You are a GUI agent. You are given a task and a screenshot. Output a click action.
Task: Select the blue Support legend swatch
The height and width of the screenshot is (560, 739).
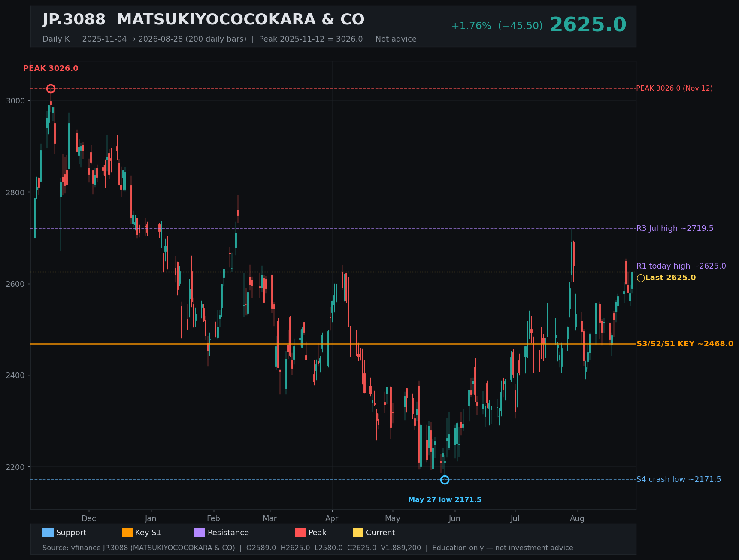48,533
